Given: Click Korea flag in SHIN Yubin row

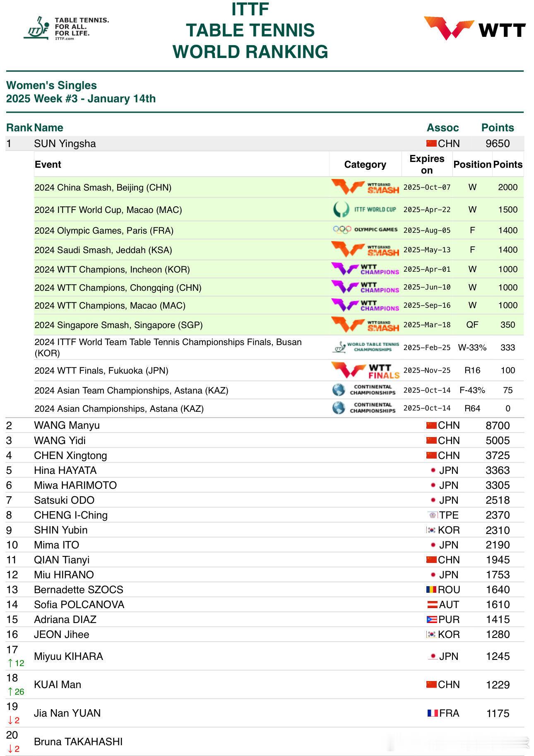Looking at the screenshot, I should pos(431,530).
